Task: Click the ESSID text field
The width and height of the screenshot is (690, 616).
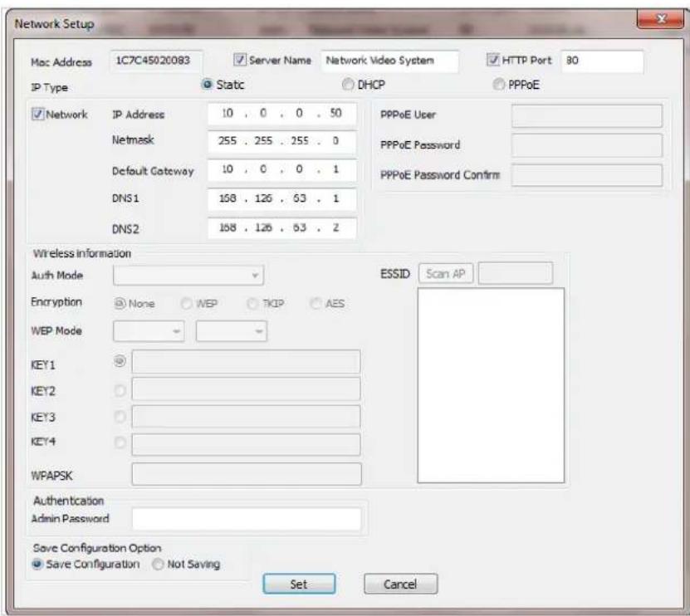Action: coord(516,273)
